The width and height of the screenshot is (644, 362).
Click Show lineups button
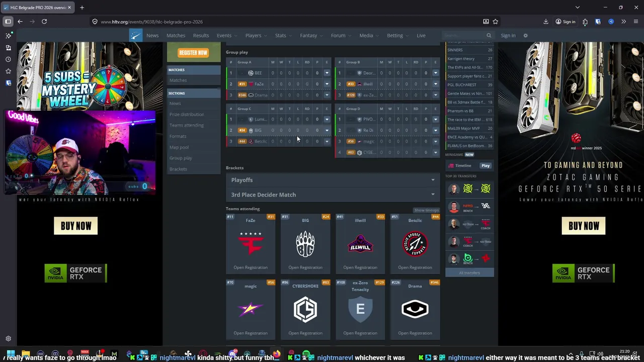pos(426,210)
